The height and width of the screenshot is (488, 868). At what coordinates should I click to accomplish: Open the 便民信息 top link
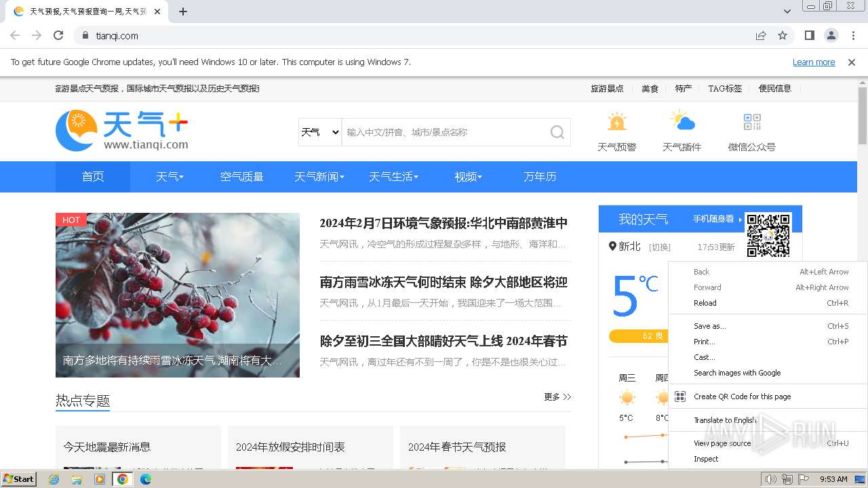coord(775,89)
